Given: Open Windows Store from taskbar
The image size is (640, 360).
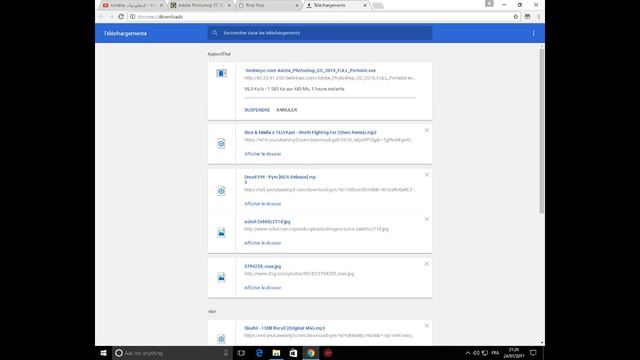Looking at the screenshot, I should tap(293, 353).
